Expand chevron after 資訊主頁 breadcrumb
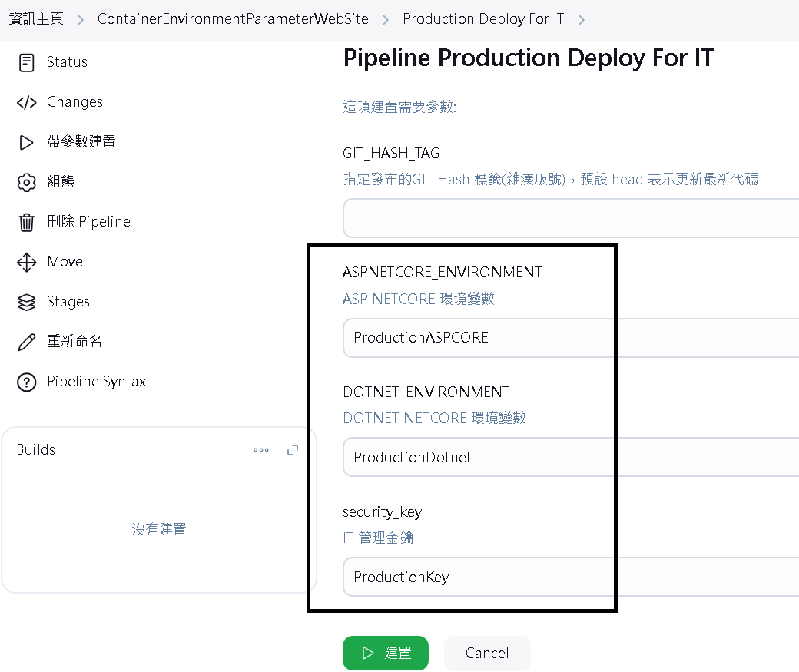The image size is (799, 672). pos(80,20)
